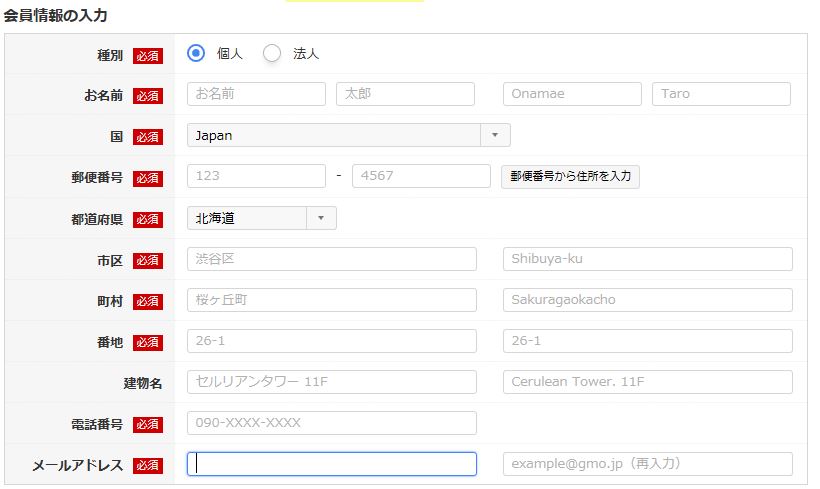Image resolution: width=820 pixels, height=489 pixels.
Task: Click the 法人 label text
Action: [306, 53]
